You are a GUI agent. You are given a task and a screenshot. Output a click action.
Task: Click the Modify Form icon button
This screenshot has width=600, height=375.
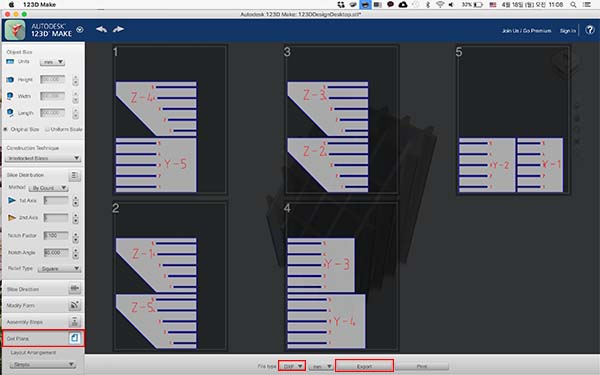click(75, 305)
